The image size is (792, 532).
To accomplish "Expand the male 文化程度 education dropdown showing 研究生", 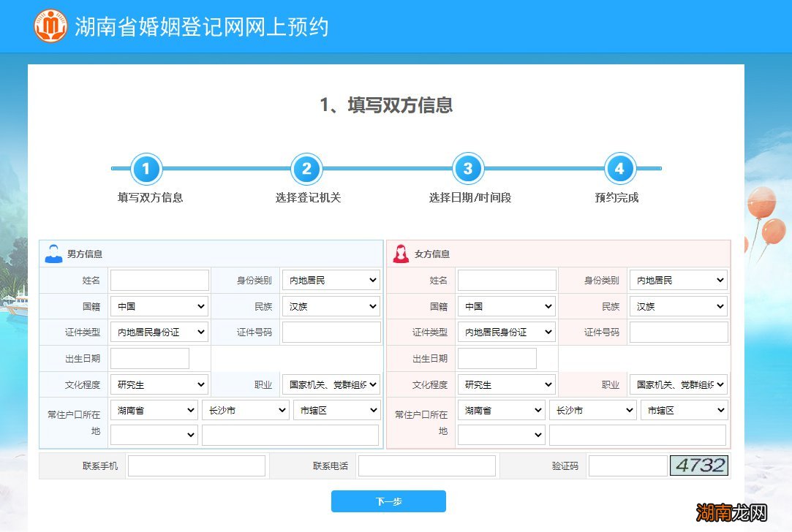I will click(159, 384).
